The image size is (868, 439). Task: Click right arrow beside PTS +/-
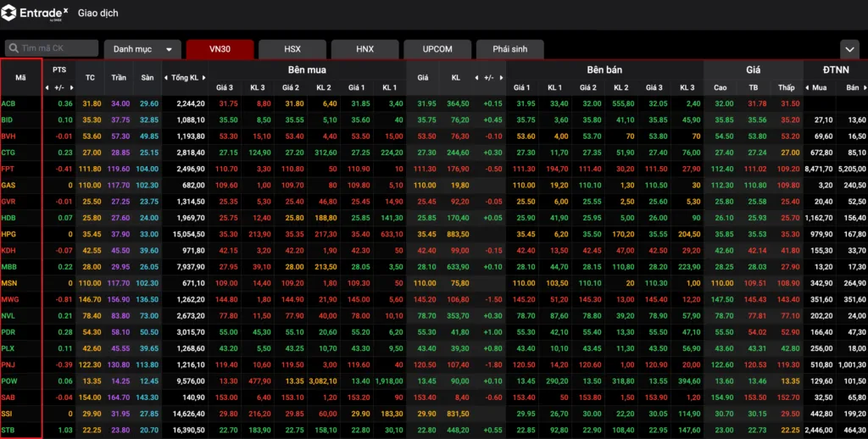(70, 87)
